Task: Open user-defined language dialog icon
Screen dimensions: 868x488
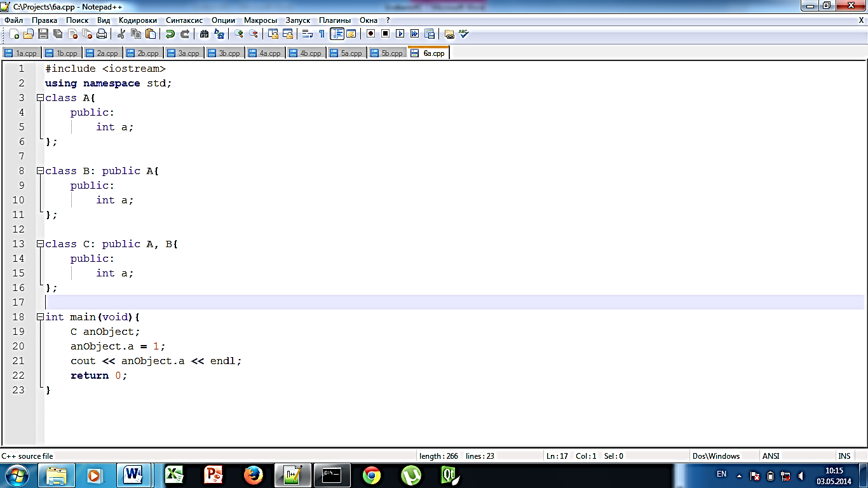Action: (x=351, y=34)
